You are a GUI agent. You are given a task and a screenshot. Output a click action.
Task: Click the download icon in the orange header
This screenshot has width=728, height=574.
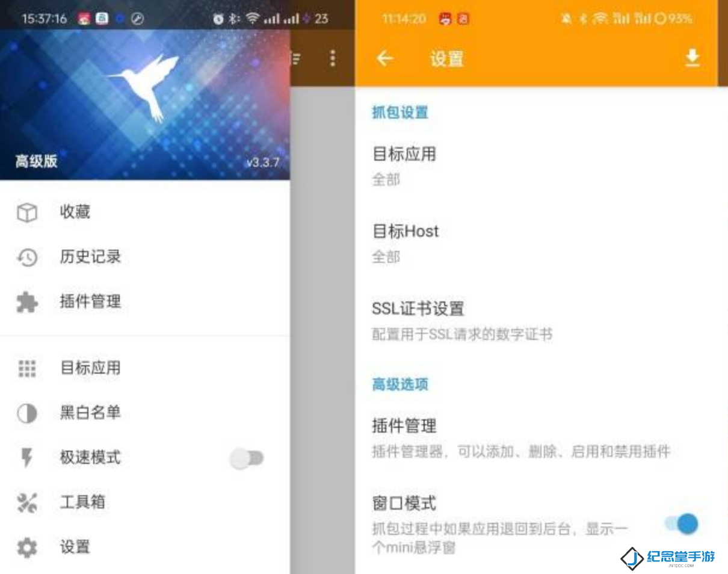pyautogui.click(x=693, y=58)
